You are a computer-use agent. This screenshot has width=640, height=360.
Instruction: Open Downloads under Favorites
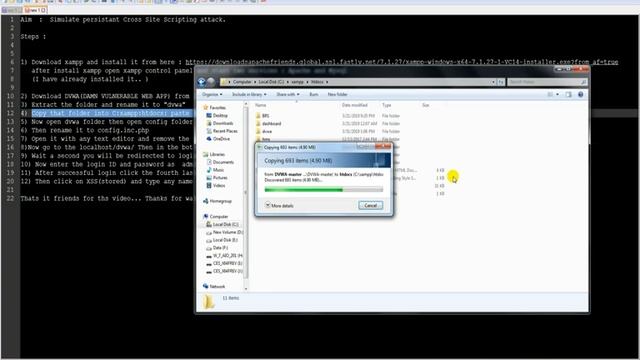(x=220, y=123)
